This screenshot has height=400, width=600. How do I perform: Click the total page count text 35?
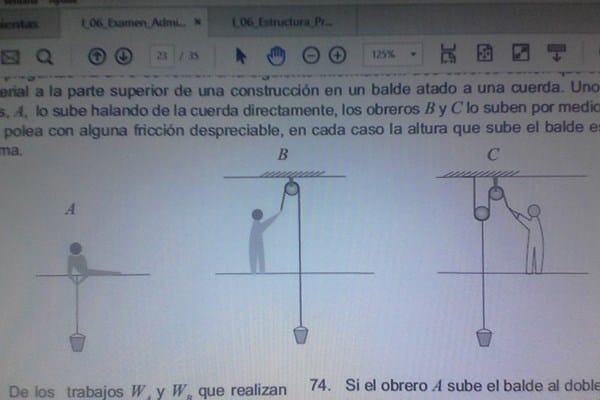click(x=193, y=56)
